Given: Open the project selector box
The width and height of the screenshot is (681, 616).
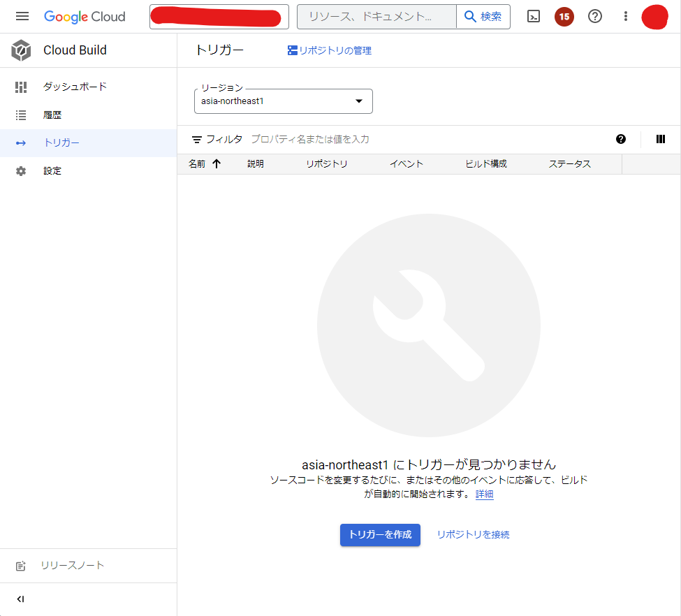Looking at the screenshot, I should pos(219,17).
